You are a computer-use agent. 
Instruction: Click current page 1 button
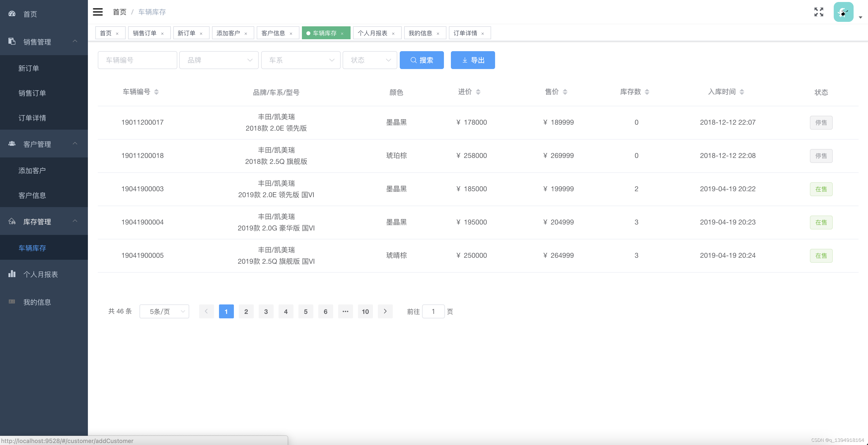coord(226,311)
